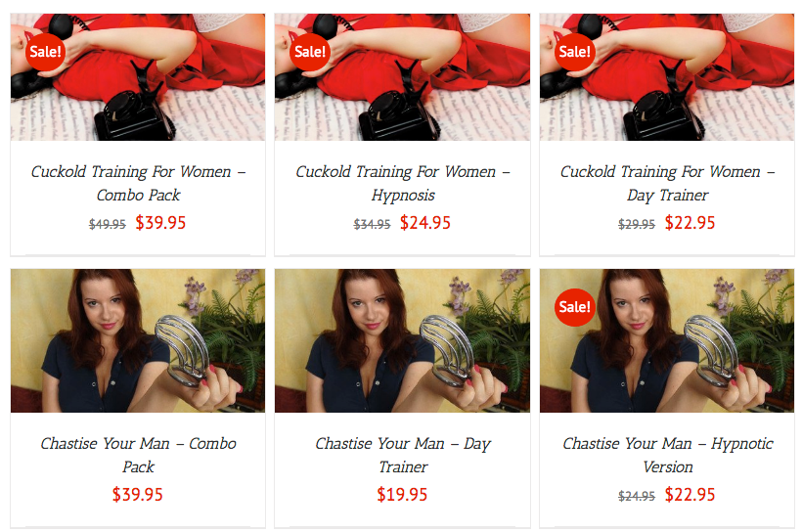Click Sale badge on the Day Trainer cuckold item
Viewport: 802px width, 532px height.
575,52
